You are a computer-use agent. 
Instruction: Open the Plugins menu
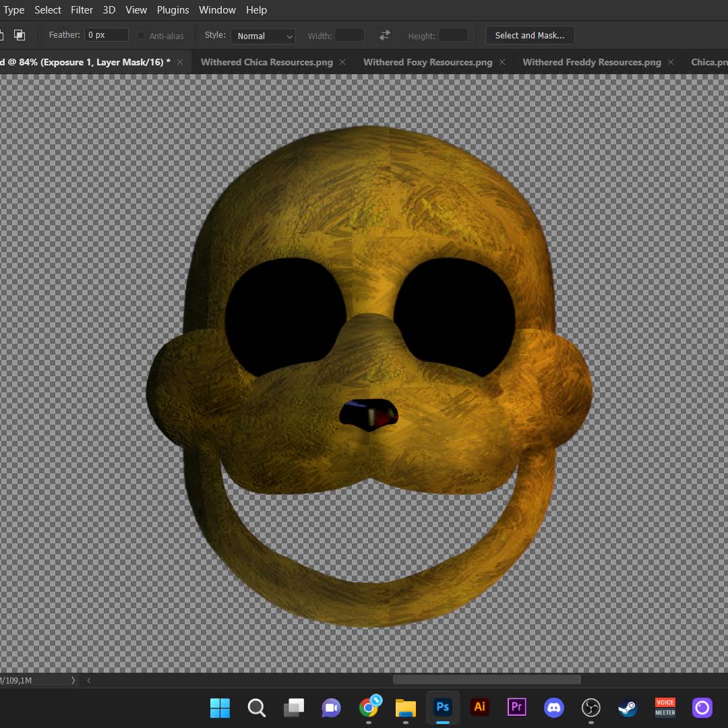pyautogui.click(x=173, y=9)
